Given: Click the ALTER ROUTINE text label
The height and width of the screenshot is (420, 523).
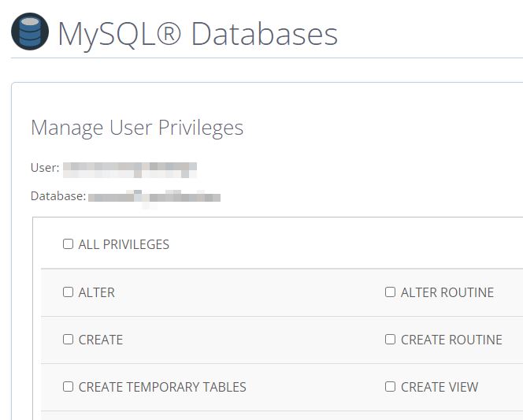Looking at the screenshot, I should pyautogui.click(x=447, y=292).
